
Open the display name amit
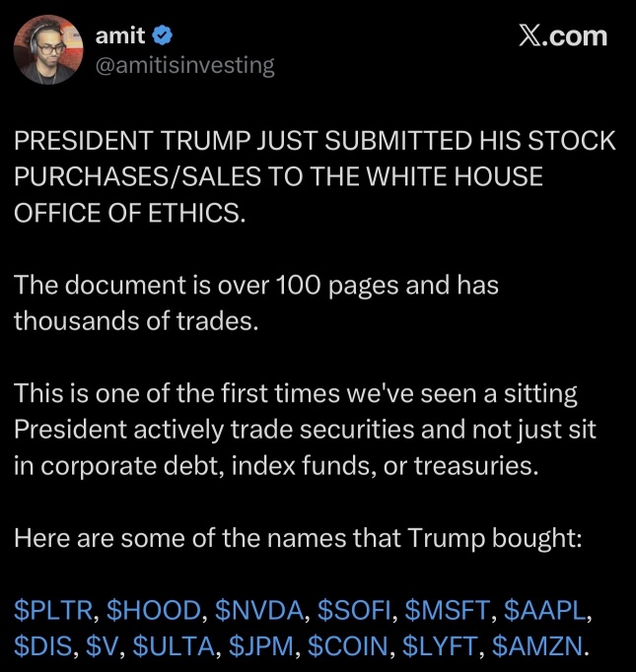point(120,35)
